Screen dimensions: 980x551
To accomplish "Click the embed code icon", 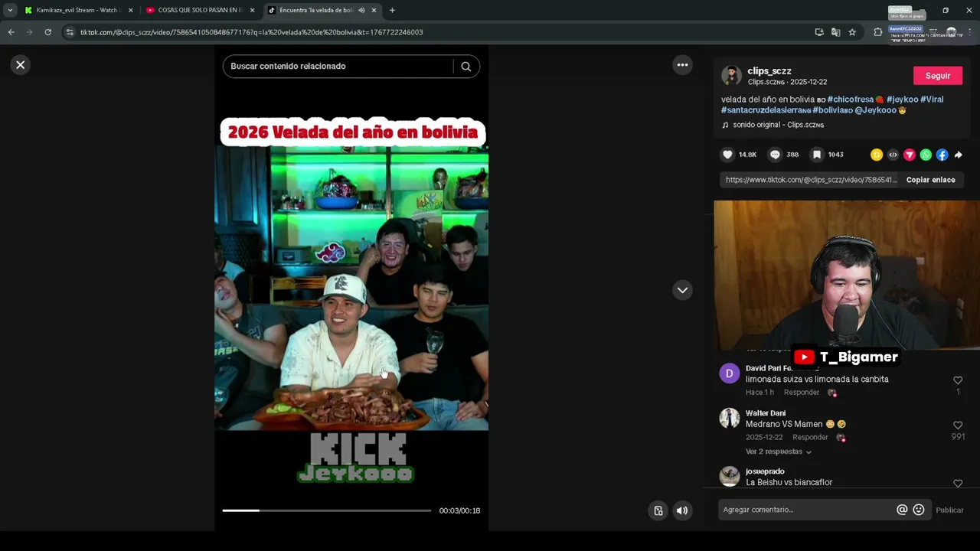I will point(893,155).
